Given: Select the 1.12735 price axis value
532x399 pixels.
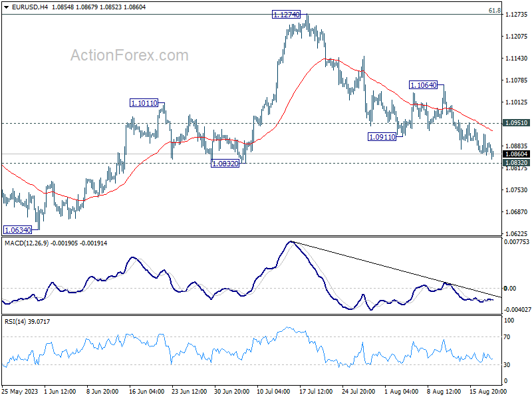Looking at the screenshot, I should 517,14.
